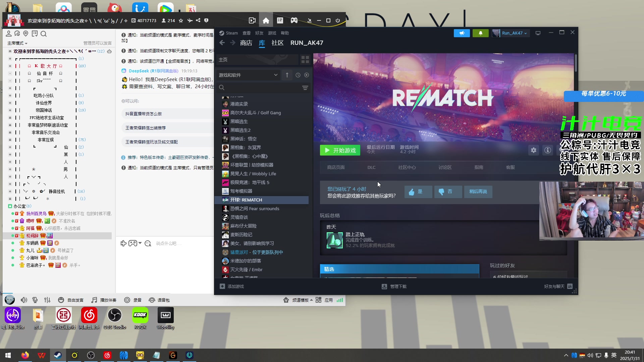Toggle YY speaker volume icon
Viewport: 644px width, 362px height.
24,300
